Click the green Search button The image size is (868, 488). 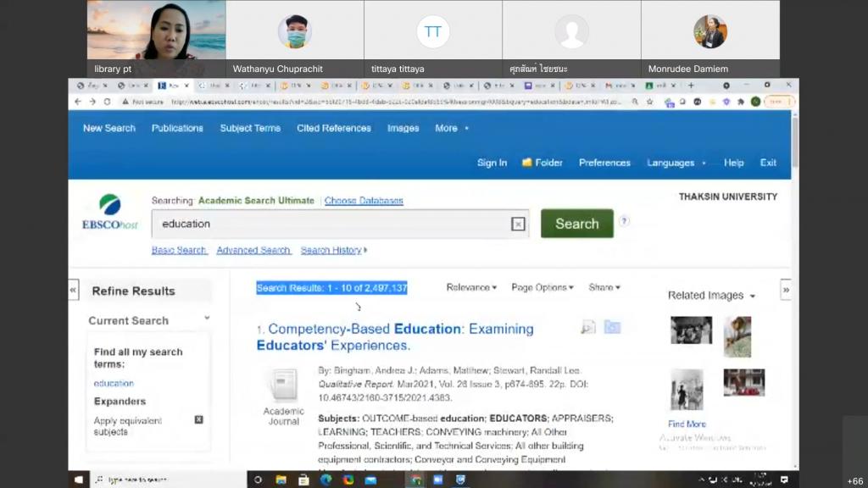(576, 224)
